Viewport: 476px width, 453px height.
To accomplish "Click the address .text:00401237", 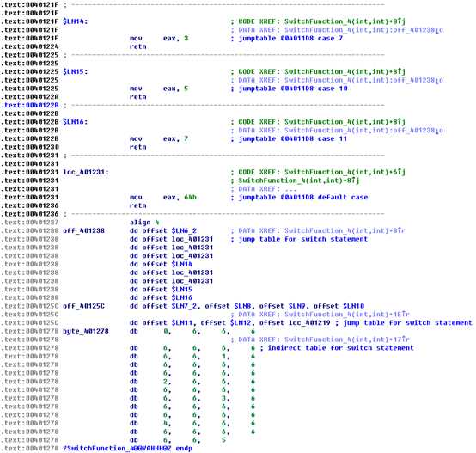I will coord(30,223).
